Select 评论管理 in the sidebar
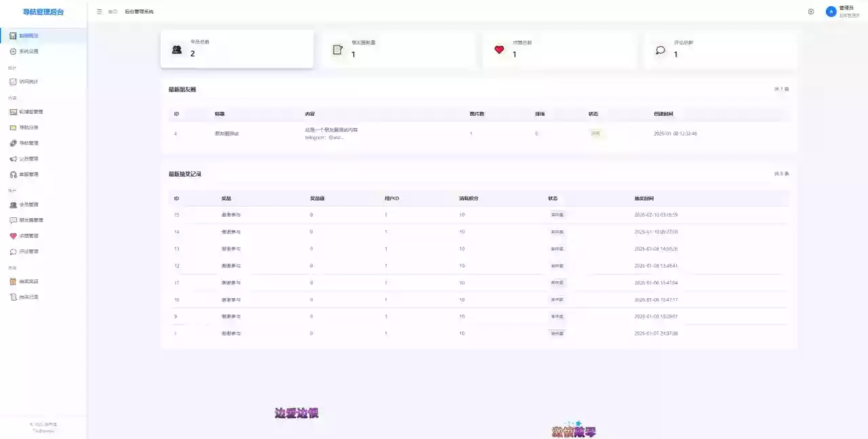The height and width of the screenshot is (439, 868). (x=28, y=252)
